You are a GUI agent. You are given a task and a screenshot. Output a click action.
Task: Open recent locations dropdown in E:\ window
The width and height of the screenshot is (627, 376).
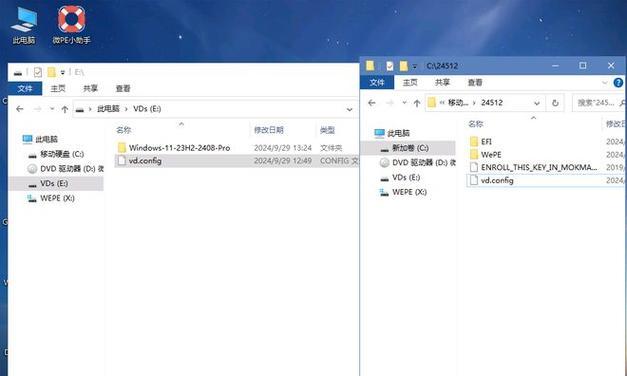click(x=52, y=109)
